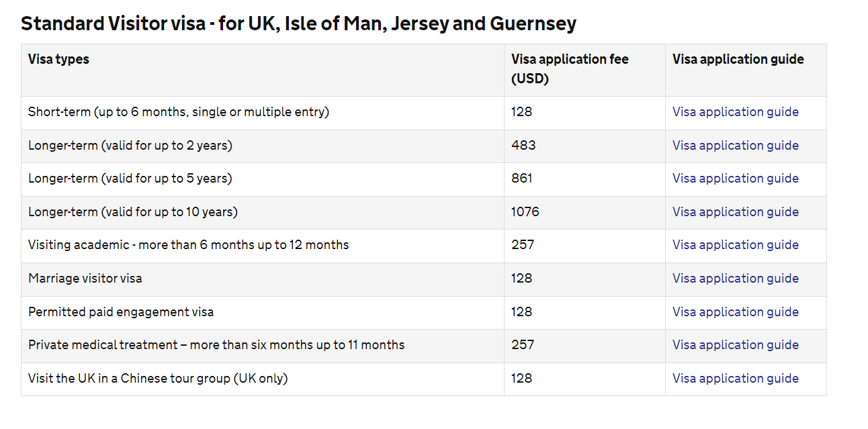Open the Private medical treatment application guide

735,345
